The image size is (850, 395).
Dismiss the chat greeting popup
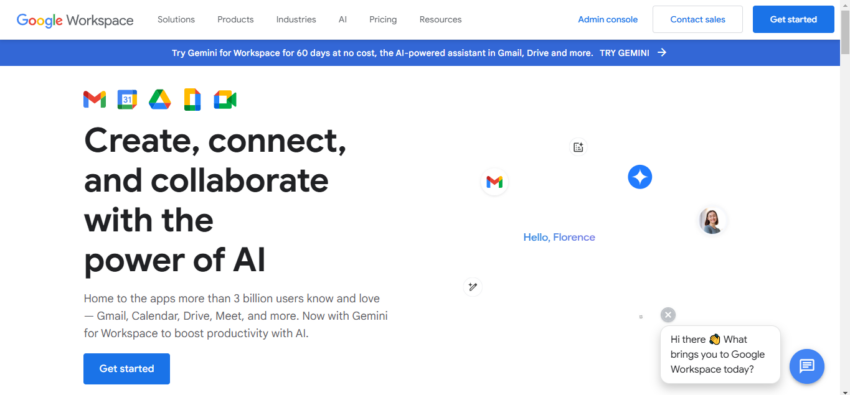tap(668, 315)
